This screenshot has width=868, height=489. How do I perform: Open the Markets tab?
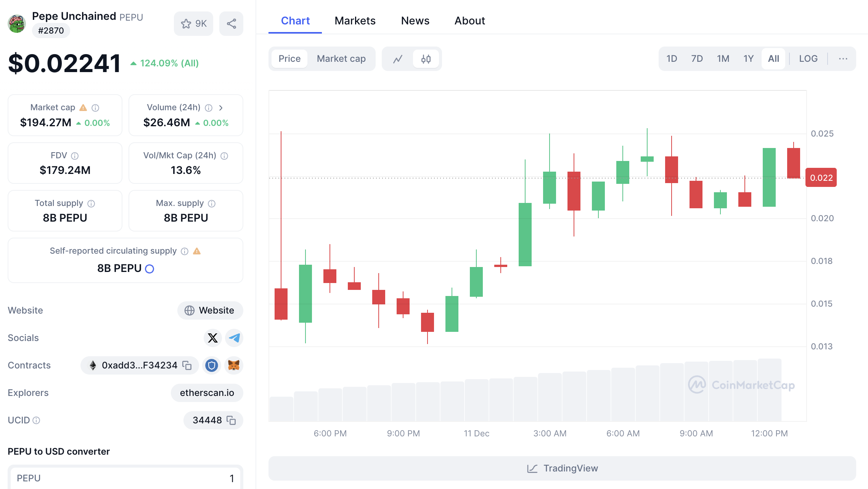(x=355, y=21)
